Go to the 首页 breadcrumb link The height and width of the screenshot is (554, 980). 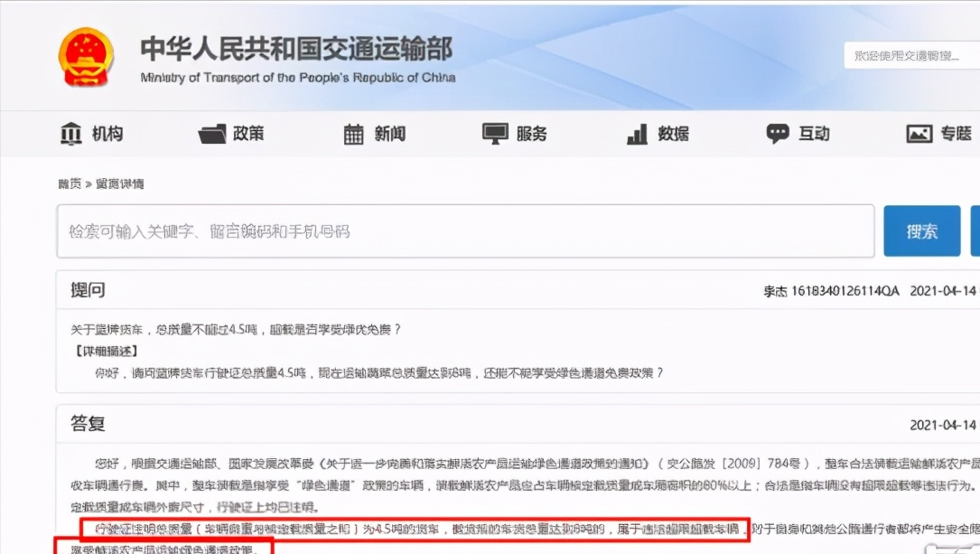[70, 183]
